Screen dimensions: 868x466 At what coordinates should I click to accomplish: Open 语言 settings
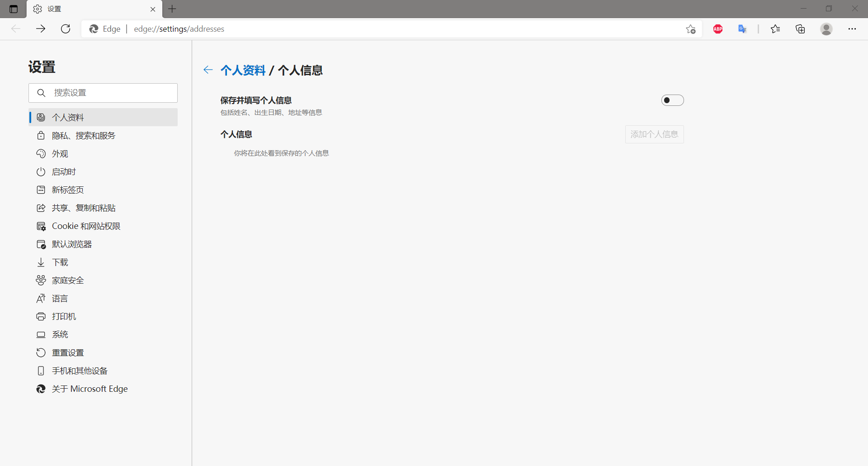(103, 298)
